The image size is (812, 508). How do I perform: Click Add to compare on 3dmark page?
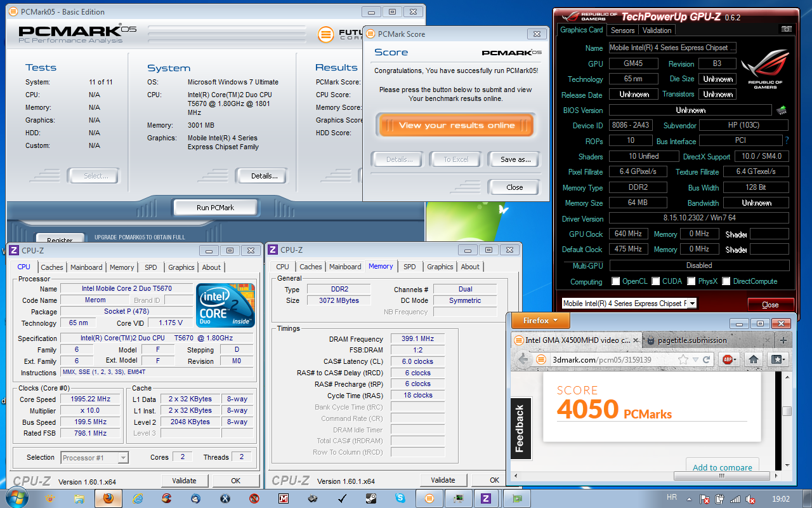tap(722, 467)
